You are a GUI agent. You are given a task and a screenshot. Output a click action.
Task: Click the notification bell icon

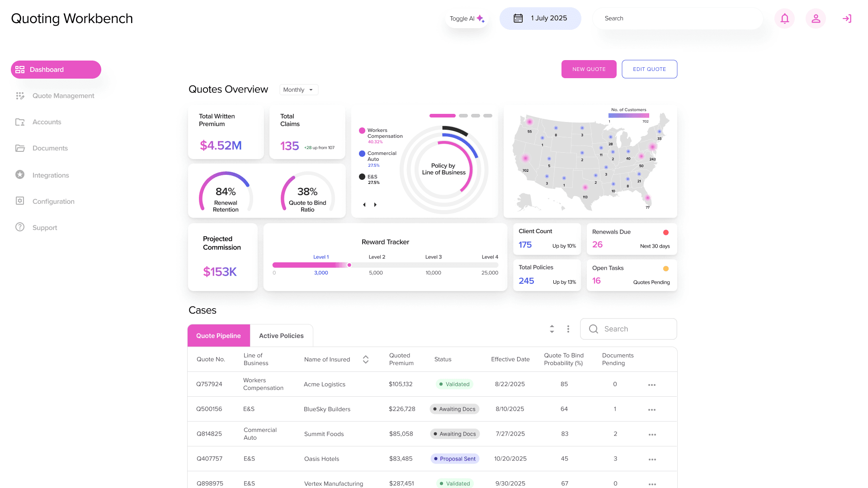pyautogui.click(x=785, y=19)
